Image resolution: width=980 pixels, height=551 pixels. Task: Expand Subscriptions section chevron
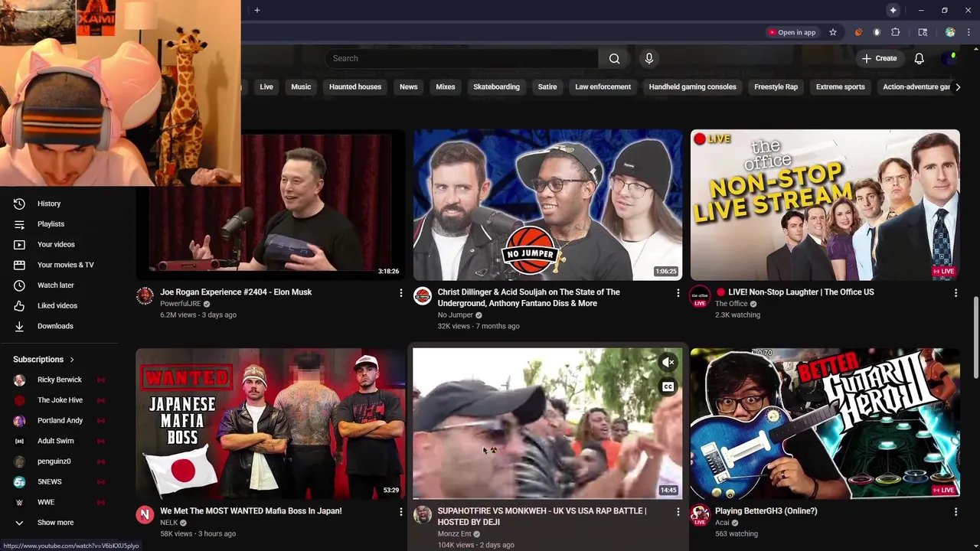[x=72, y=360]
